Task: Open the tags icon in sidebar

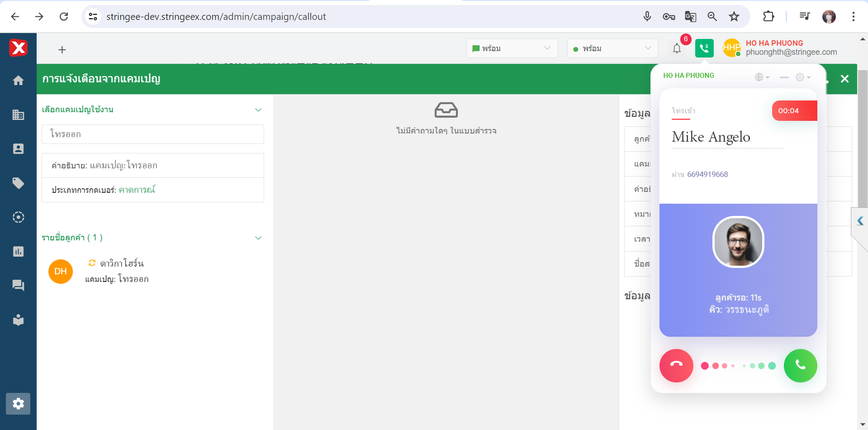Action: [18, 183]
